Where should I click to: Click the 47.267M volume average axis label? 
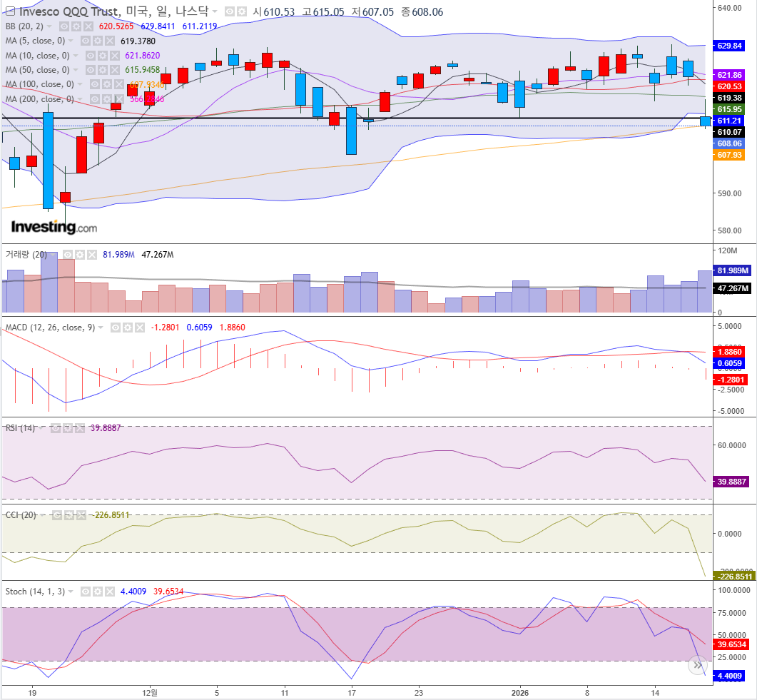[x=732, y=289]
